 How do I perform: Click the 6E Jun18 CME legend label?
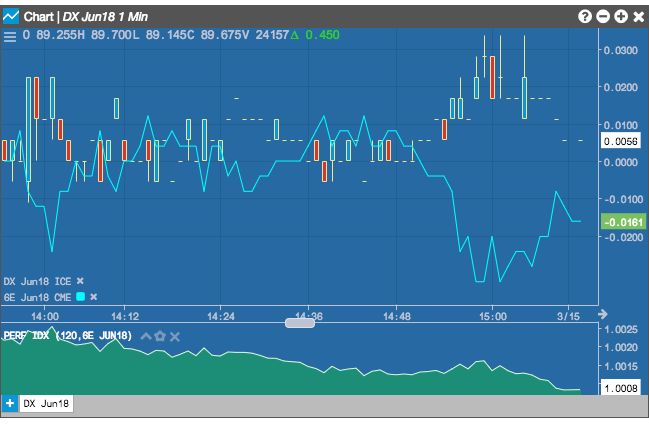tap(38, 297)
